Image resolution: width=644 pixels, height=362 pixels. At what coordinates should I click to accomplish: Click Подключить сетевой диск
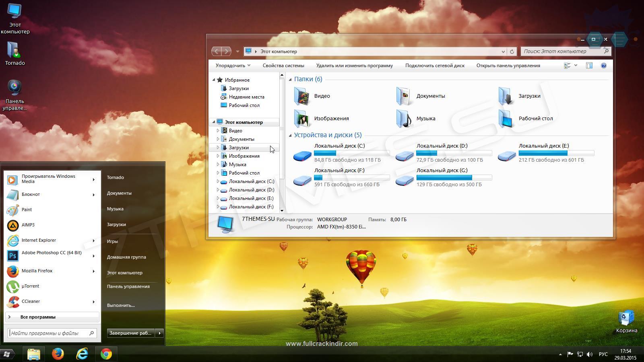[x=435, y=66]
